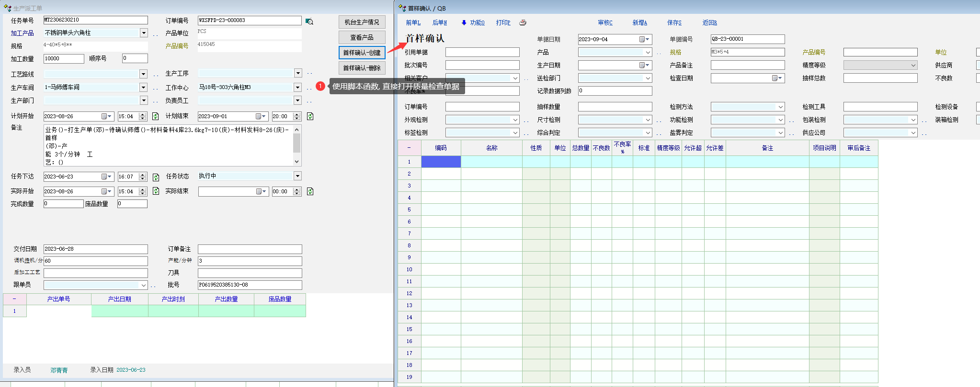
Task: Expand the 加工产品 dropdown
Action: point(144,33)
